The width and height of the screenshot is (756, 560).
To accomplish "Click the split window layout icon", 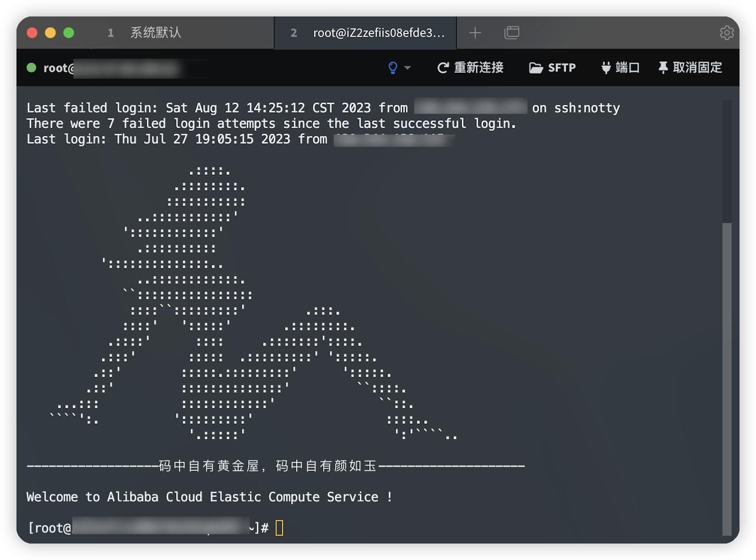I will coord(512,32).
